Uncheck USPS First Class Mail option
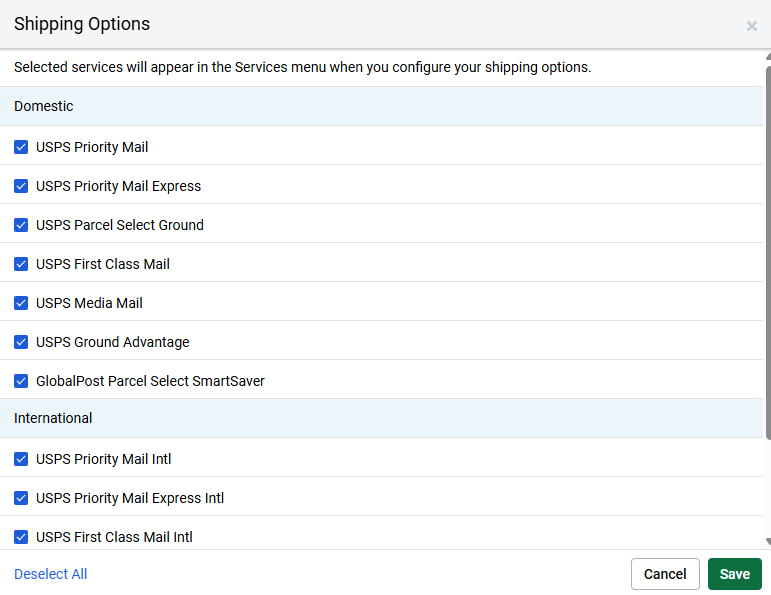Image resolution: width=771 pixels, height=595 pixels. [21, 264]
